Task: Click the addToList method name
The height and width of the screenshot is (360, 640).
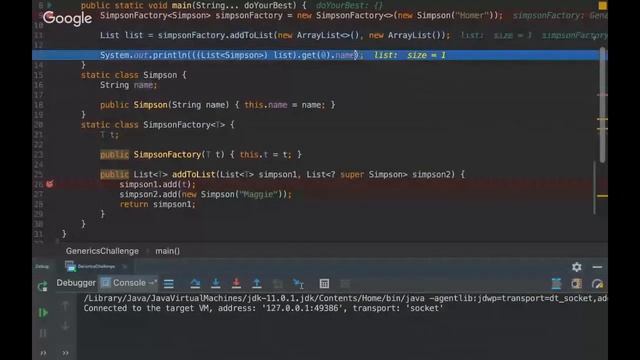Action: [193, 174]
